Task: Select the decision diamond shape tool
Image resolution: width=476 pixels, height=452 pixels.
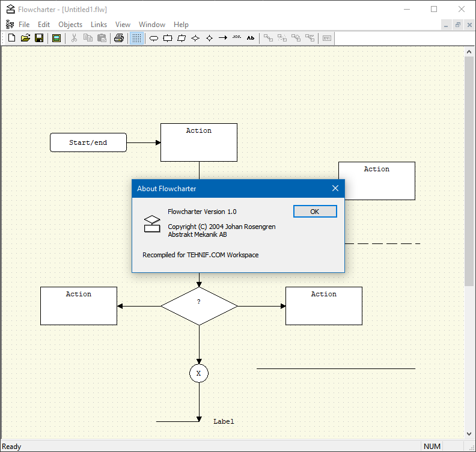Action: click(195, 38)
